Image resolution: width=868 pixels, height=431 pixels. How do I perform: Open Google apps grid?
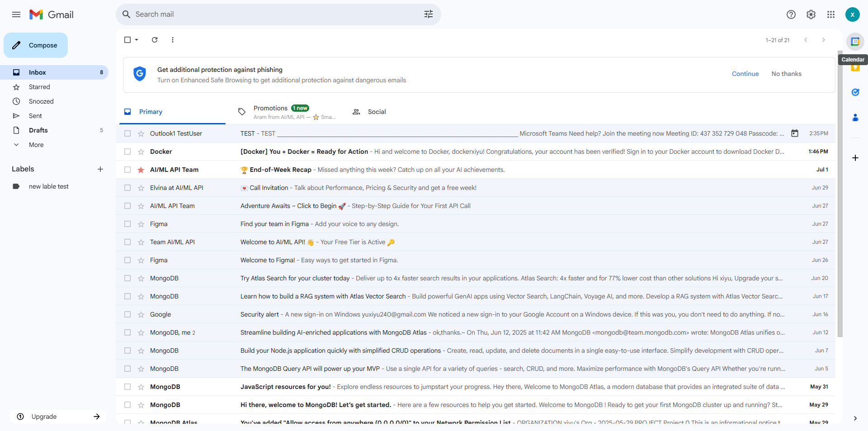coord(831,14)
